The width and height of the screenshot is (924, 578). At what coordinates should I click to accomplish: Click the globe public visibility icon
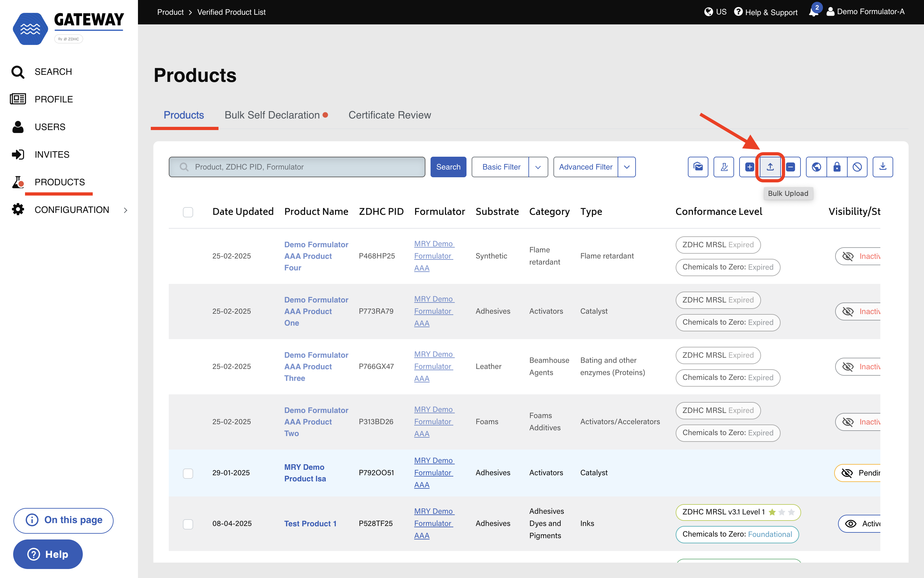[x=816, y=167]
